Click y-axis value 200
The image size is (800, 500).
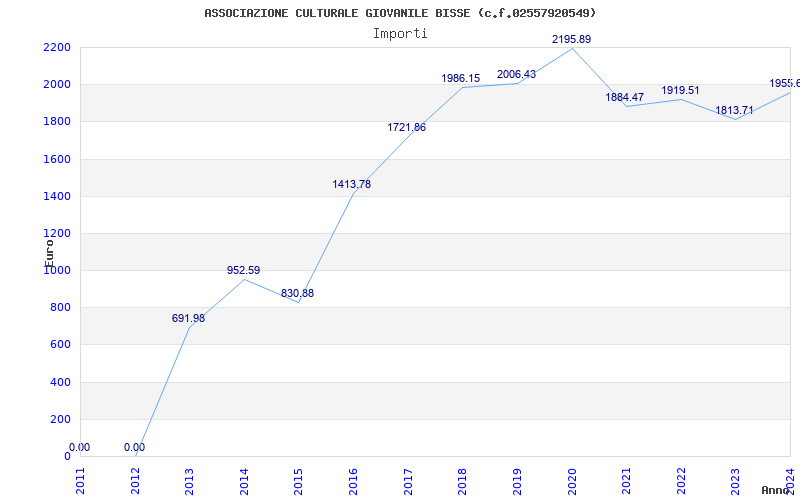click(60, 419)
